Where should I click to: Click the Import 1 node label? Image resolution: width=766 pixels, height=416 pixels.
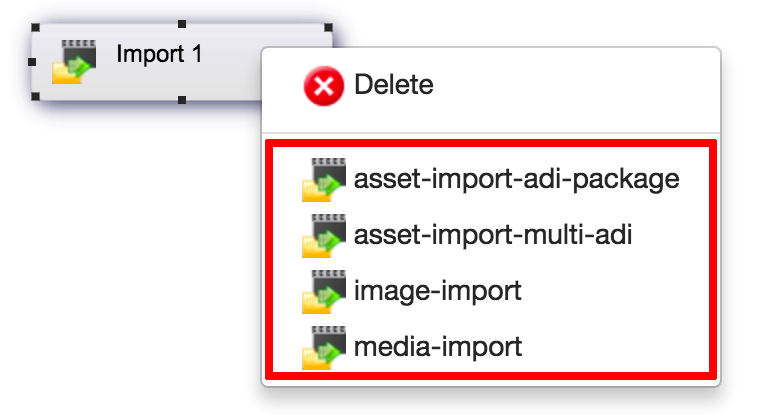click(159, 54)
